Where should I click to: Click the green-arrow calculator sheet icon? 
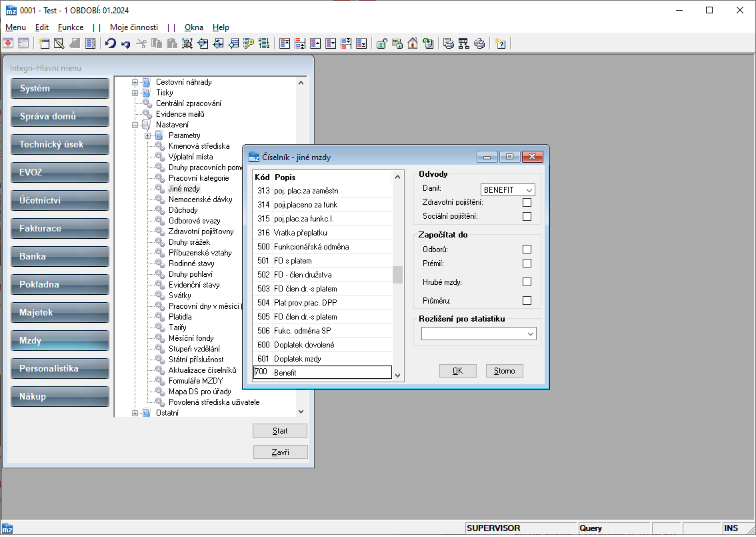click(x=427, y=43)
